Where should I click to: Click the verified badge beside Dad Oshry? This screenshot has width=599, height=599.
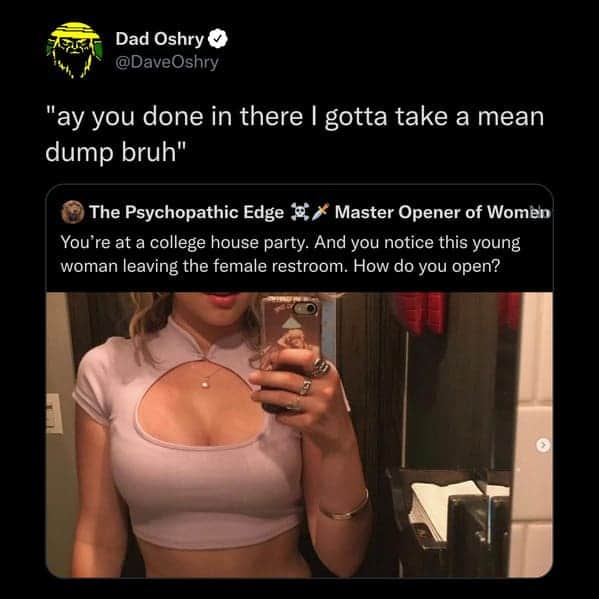(x=218, y=39)
